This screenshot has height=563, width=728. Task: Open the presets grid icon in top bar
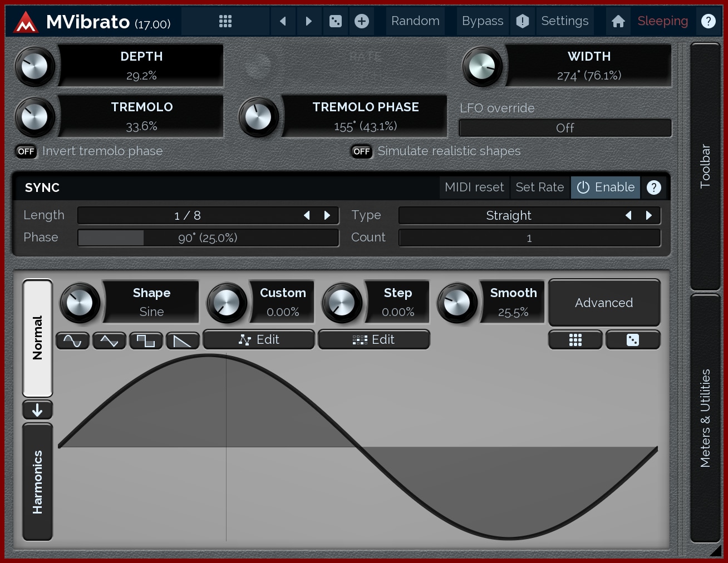[225, 21]
